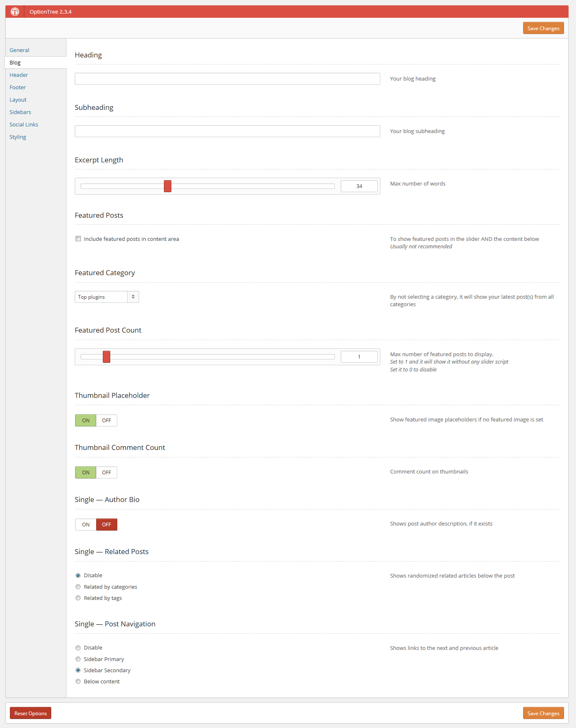Click the Featured Post Count slider handle
The image size is (576, 728).
tap(107, 357)
